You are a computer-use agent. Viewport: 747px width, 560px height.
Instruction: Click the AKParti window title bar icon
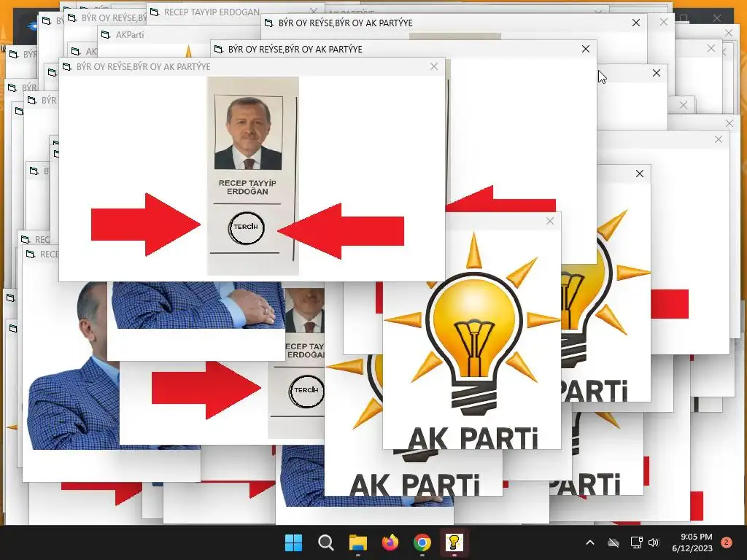pos(106,34)
